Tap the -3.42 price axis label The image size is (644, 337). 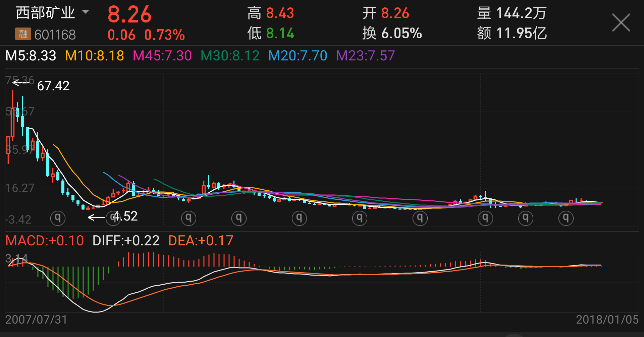(18, 220)
